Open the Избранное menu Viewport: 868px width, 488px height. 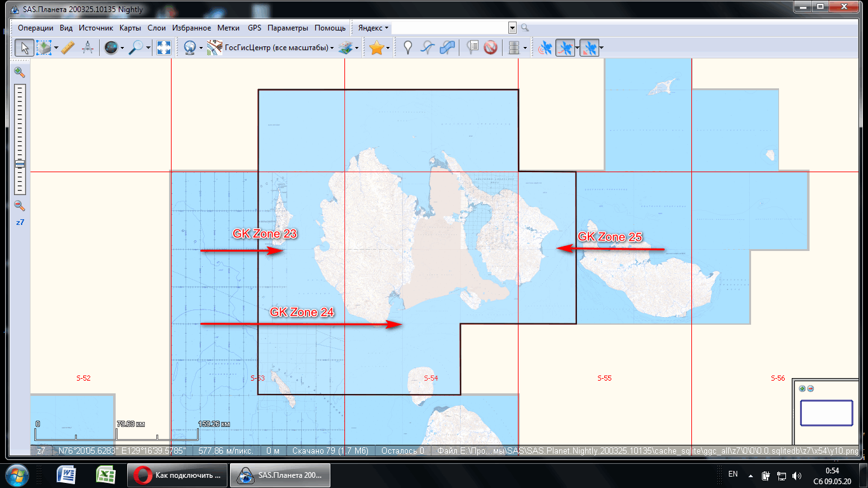[191, 28]
